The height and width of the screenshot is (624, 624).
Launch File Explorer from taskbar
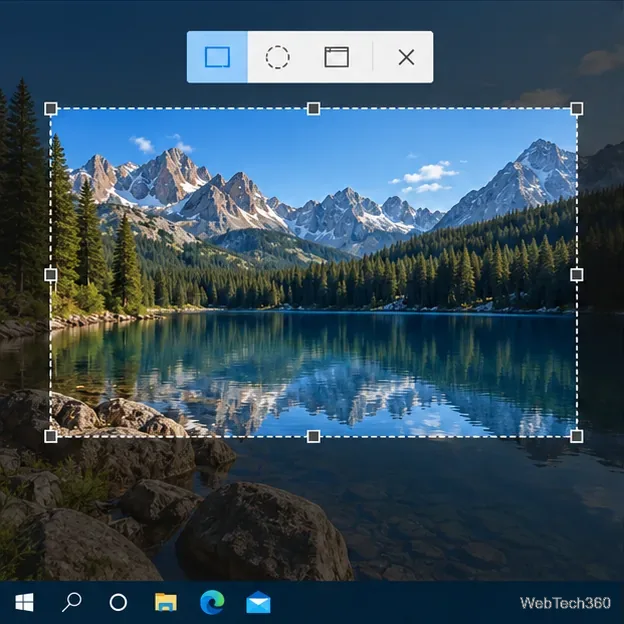coord(166,602)
